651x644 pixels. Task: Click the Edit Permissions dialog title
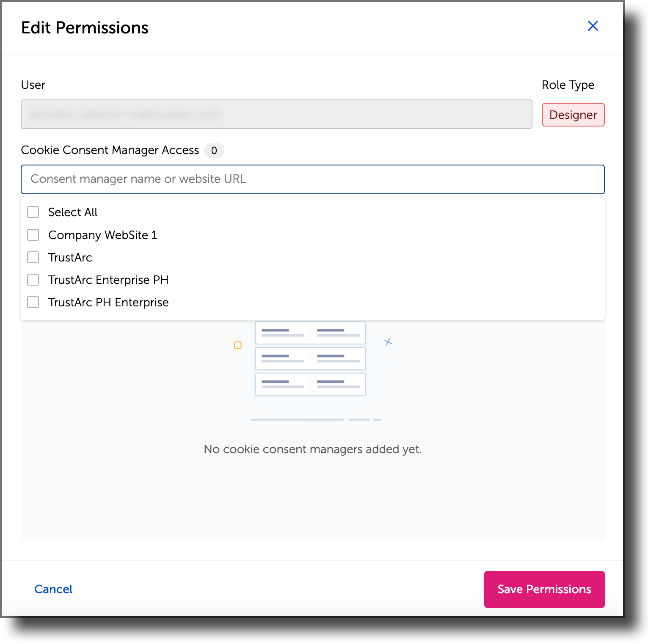[x=85, y=27]
